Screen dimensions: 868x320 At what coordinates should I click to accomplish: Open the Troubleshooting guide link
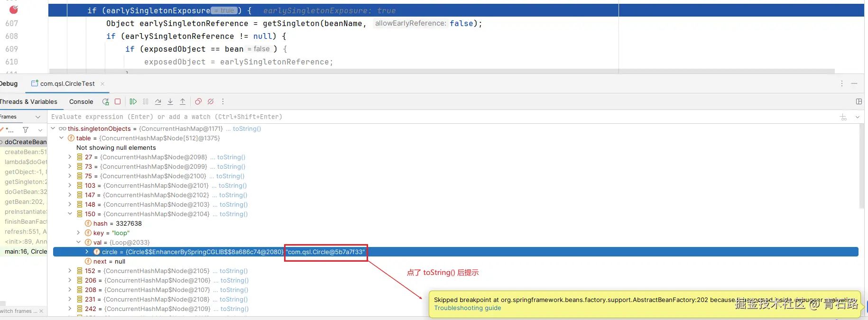click(467, 308)
